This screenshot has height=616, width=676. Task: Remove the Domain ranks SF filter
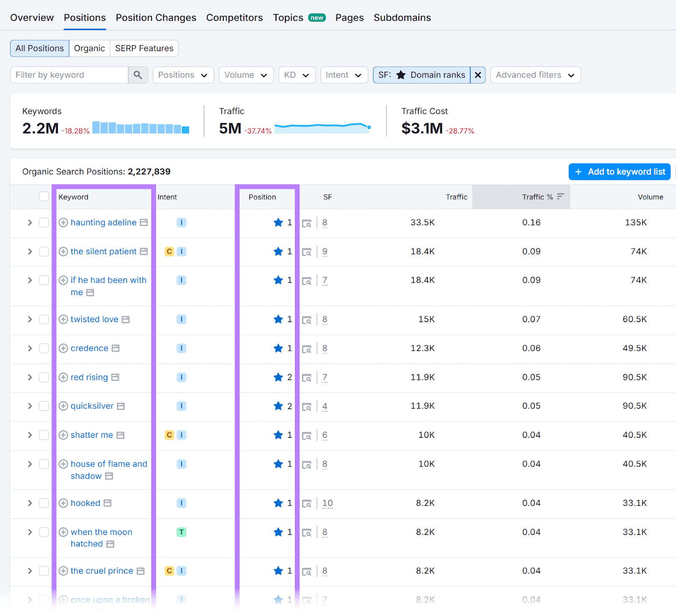point(478,75)
